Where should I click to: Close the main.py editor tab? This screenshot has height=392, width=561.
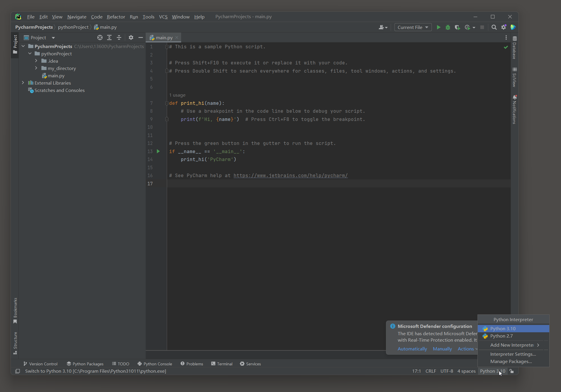tap(177, 37)
